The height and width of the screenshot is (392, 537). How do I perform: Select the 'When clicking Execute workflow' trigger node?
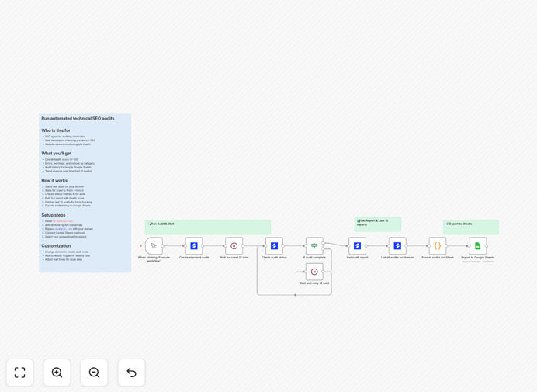point(154,246)
